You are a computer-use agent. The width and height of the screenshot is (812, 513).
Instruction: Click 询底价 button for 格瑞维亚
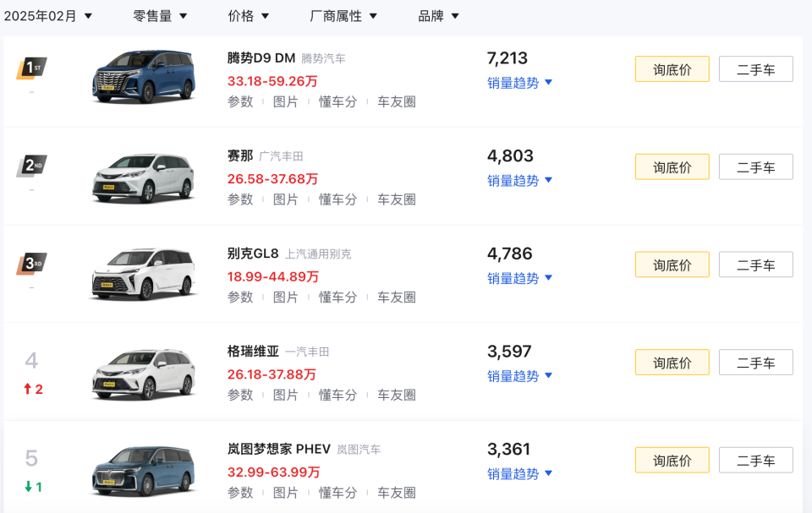(x=672, y=362)
